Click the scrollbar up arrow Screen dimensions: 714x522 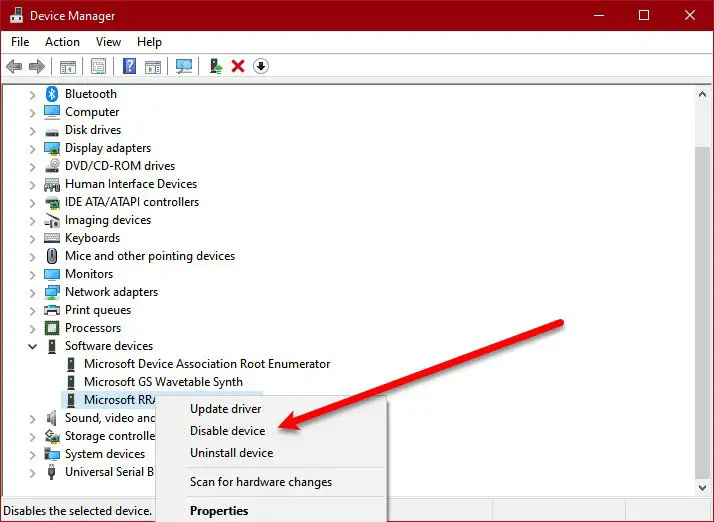pos(702,94)
